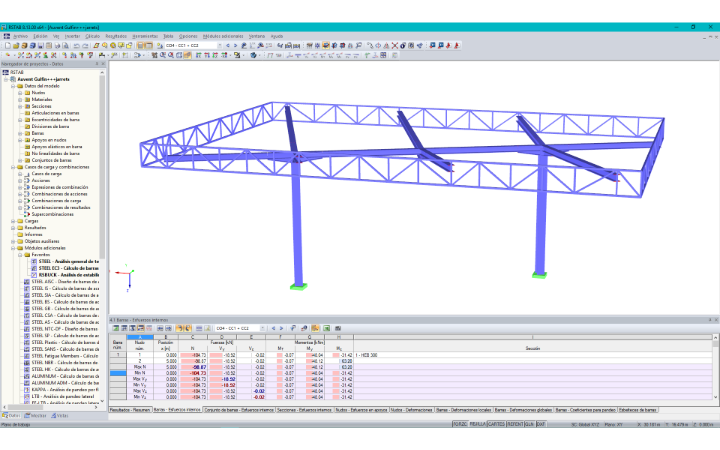Collapse Casos de carga y combinaciones folder

[13, 167]
